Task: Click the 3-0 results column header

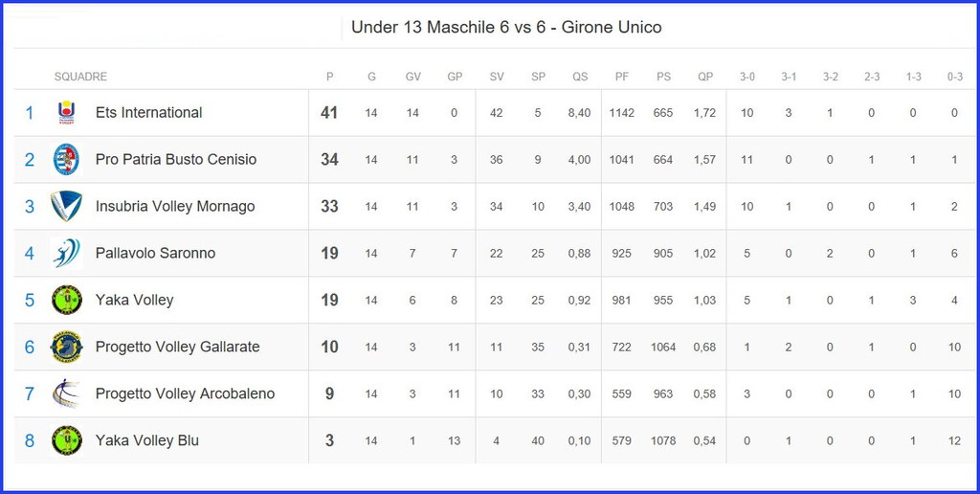Action: tap(746, 77)
